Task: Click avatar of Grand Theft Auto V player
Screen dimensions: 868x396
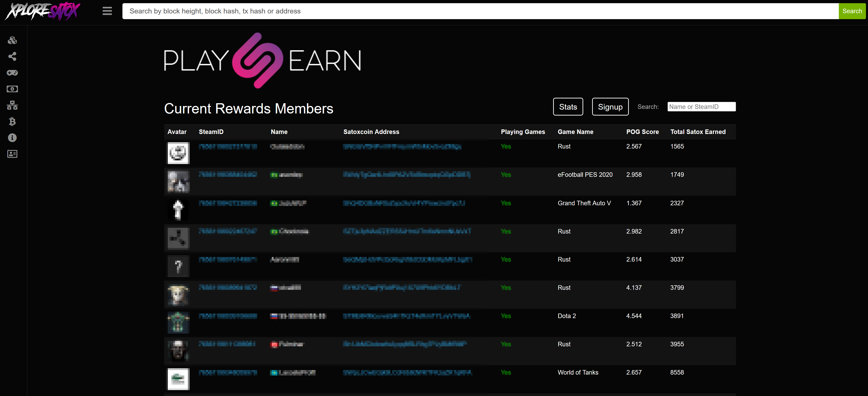Action: tap(179, 210)
